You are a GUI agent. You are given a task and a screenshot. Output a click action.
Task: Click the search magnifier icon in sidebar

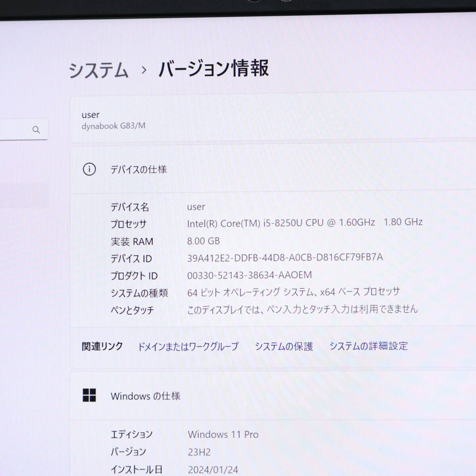(36, 129)
